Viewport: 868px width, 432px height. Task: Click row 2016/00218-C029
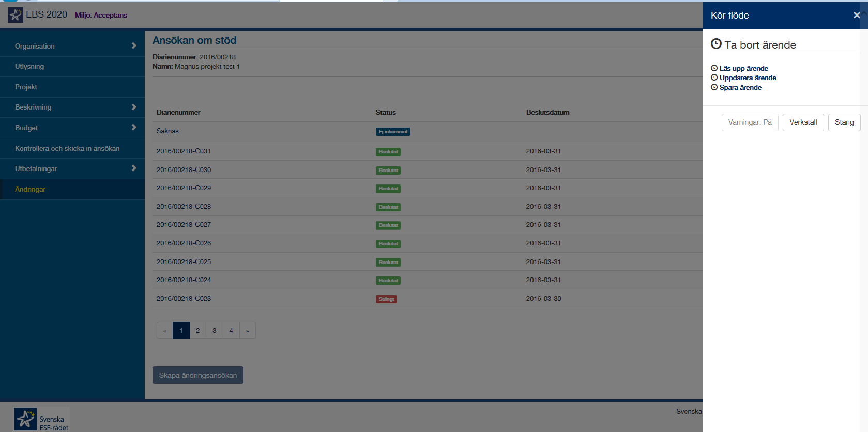pos(428,188)
